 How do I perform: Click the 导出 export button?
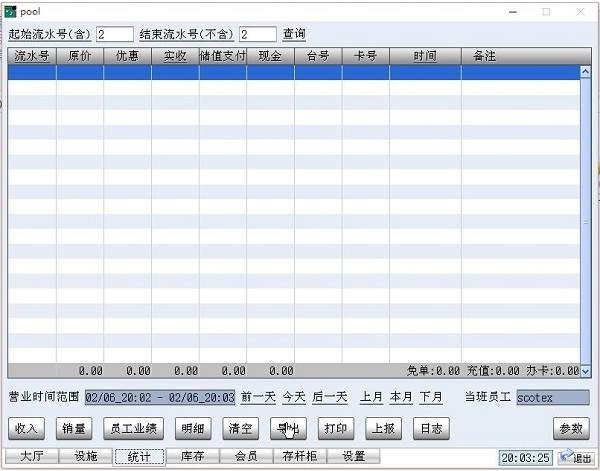click(x=288, y=429)
